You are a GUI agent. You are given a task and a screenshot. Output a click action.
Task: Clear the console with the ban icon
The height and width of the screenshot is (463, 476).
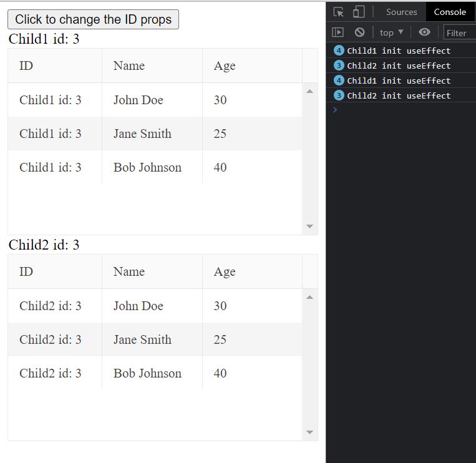[x=359, y=32]
